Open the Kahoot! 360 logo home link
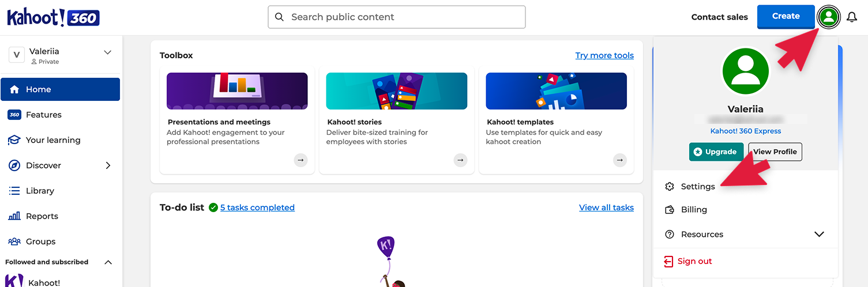Image resolution: width=868 pixels, height=287 pixels. pos(53,17)
